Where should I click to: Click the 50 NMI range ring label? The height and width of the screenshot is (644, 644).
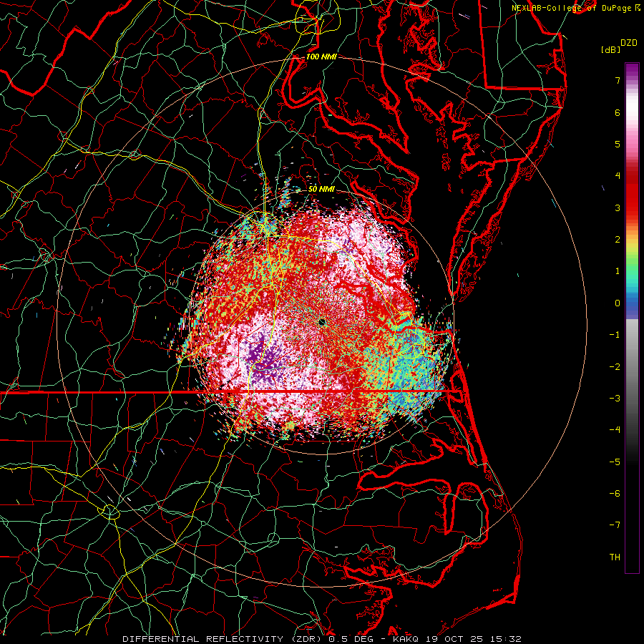pyautogui.click(x=321, y=189)
